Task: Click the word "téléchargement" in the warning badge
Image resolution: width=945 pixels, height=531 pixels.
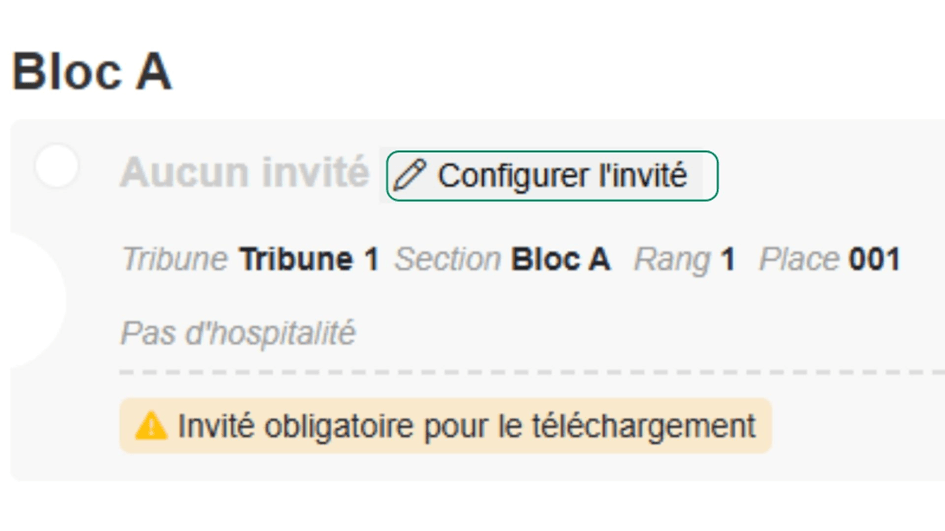Action: click(657, 426)
